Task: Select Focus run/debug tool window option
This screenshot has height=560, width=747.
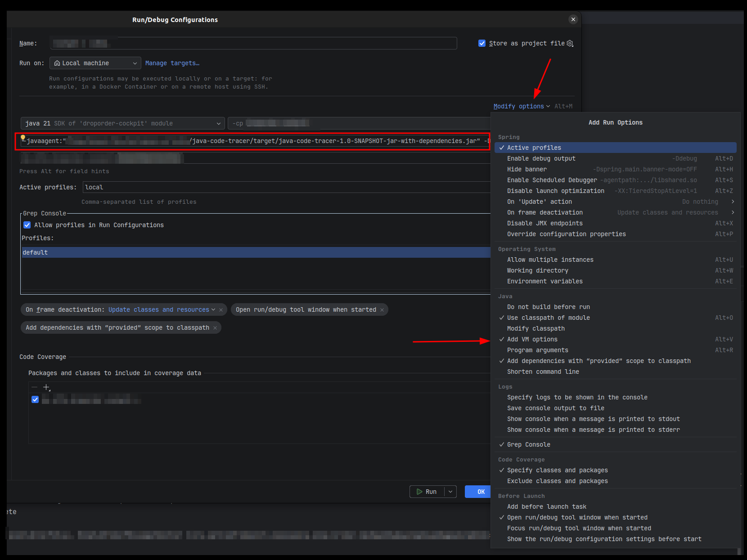Action: (615, 528)
